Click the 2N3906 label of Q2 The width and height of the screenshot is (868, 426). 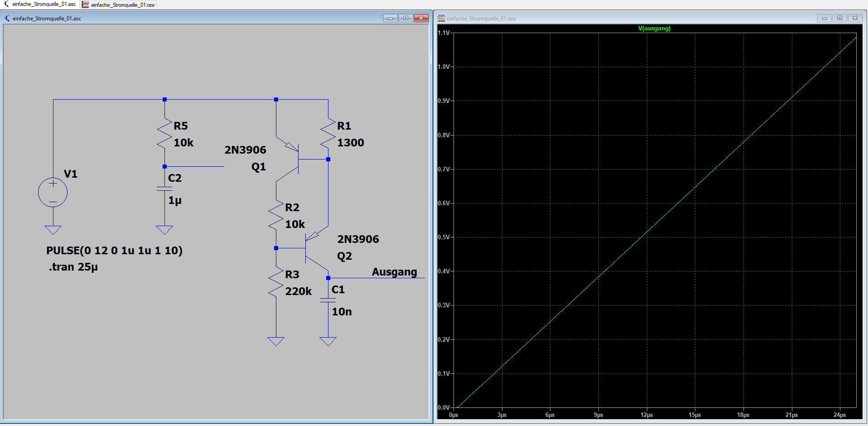pos(358,239)
